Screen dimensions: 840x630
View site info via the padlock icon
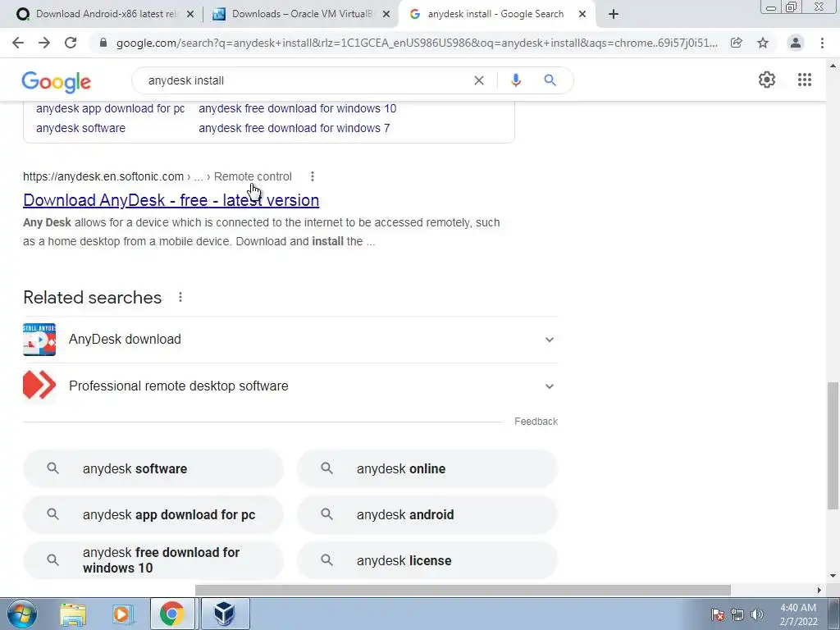103,43
